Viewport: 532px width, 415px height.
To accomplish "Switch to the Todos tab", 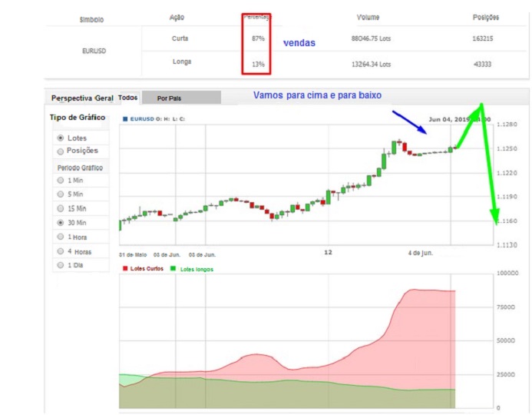I will [128, 98].
